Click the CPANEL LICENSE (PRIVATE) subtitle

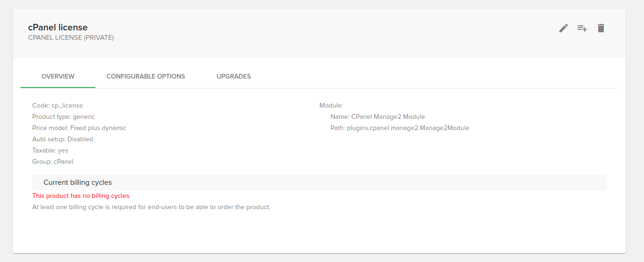[71, 37]
